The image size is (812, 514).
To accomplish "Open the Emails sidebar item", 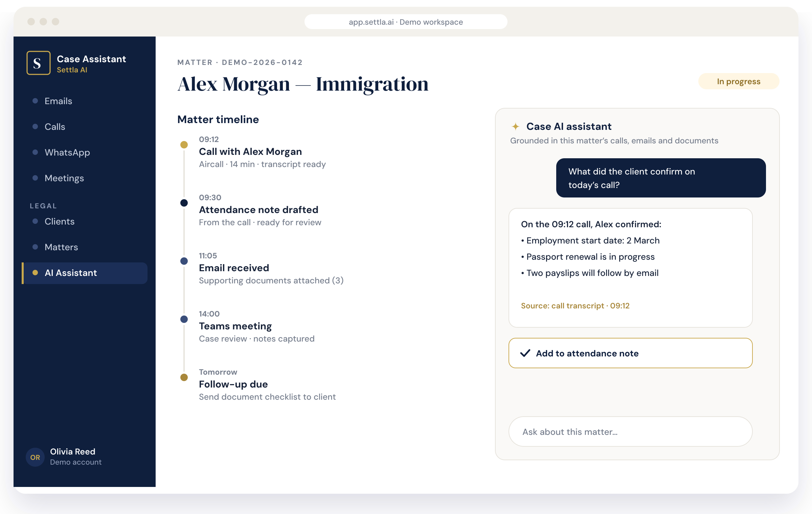I will (85, 101).
